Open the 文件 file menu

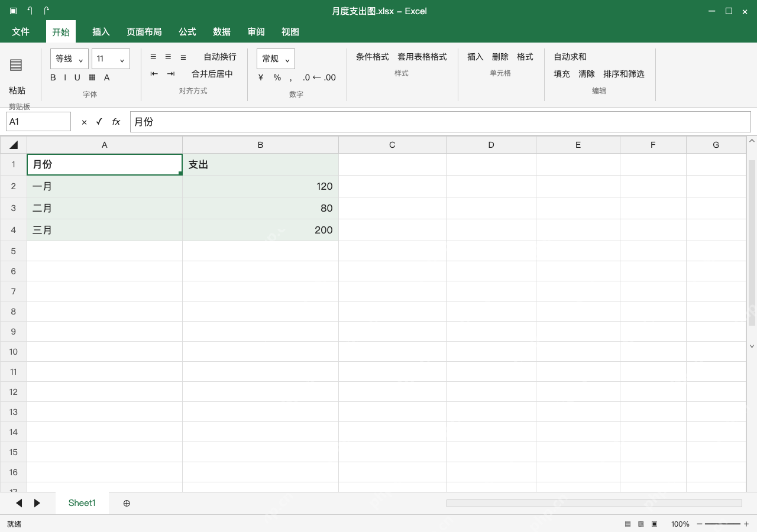tap(21, 32)
